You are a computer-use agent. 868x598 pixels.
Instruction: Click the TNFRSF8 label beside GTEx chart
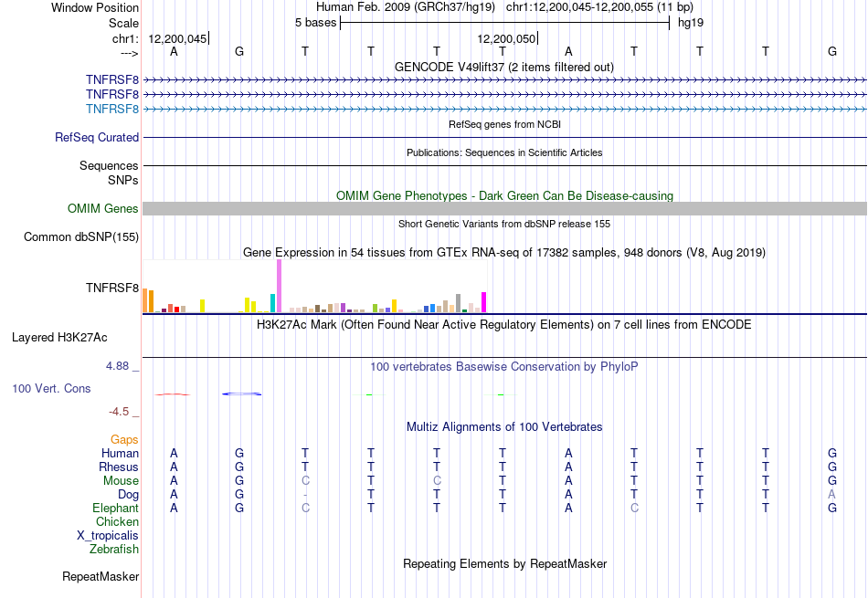click(x=111, y=288)
